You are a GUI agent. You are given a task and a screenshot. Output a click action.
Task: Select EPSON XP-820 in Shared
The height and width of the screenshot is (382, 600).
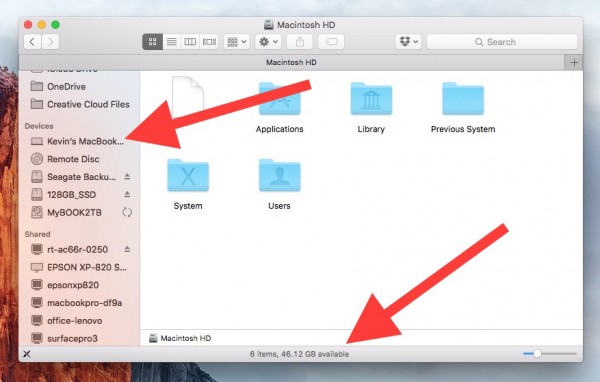click(78, 267)
